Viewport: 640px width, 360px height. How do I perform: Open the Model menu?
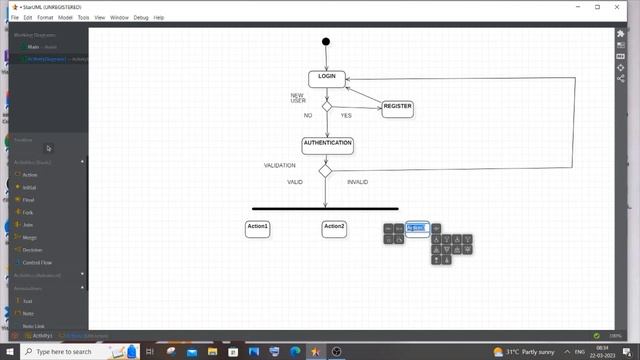coord(65,18)
